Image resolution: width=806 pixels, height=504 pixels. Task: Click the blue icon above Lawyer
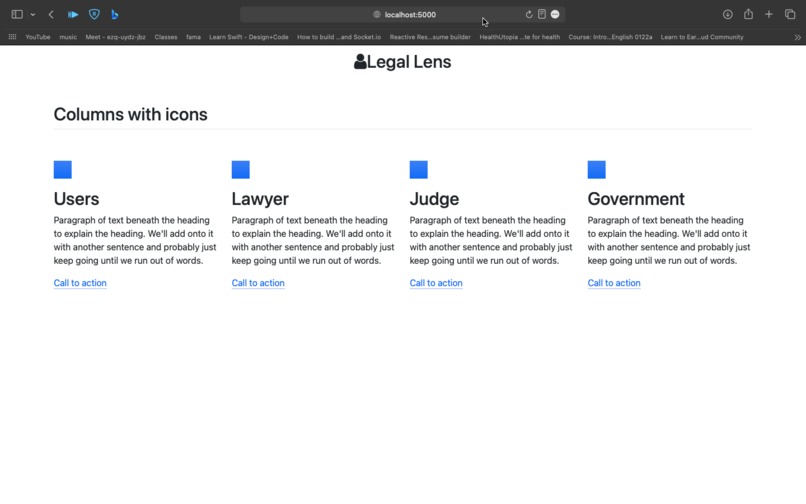tap(241, 170)
